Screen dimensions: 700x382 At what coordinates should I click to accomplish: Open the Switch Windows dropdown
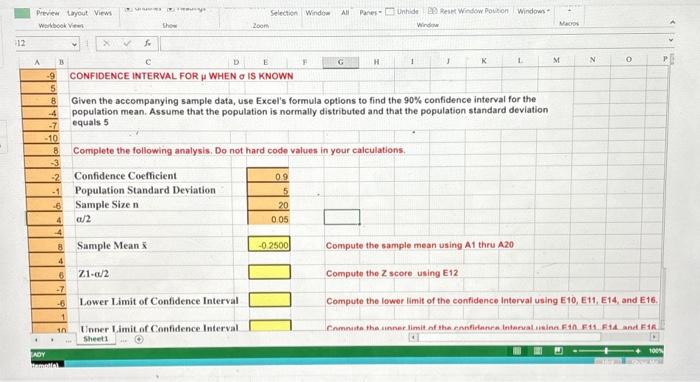[x=533, y=11]
